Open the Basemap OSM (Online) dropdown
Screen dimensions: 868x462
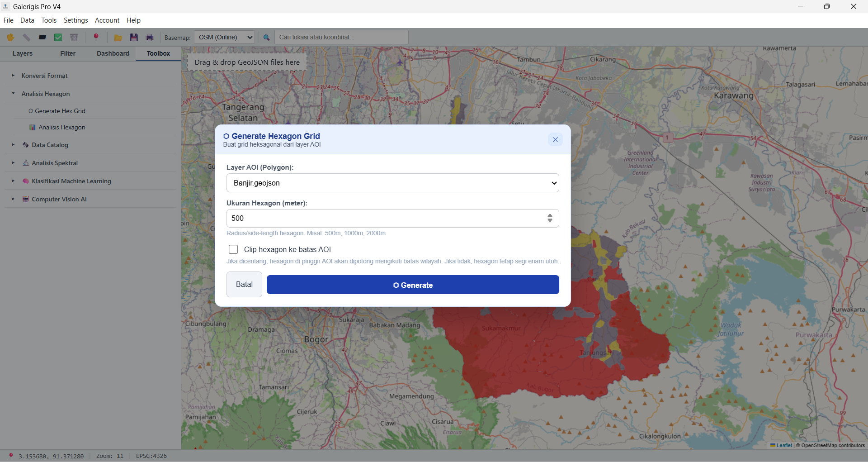click(224, 38)
